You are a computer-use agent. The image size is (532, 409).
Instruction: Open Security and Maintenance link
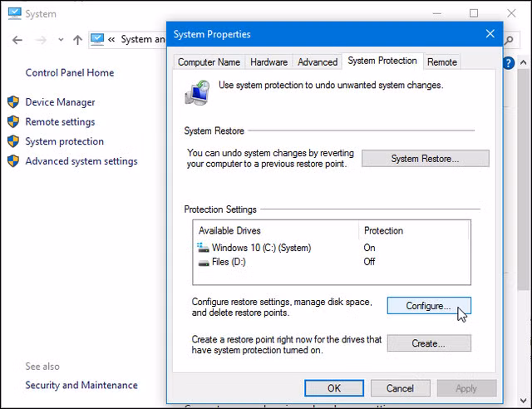click(81, 385)
